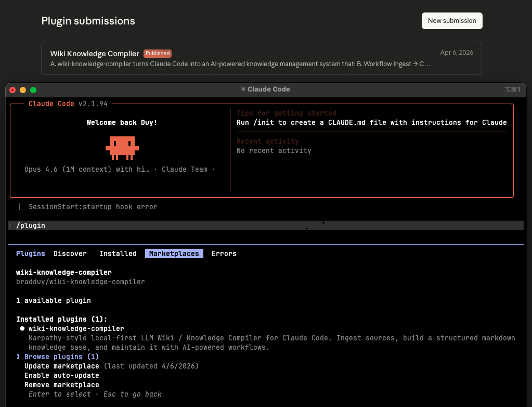Image resolution: width=532 pixels, height=407 pixels.
Task: Select the Apr 6, 2026 submission date
Action: (x=457, y=52)
